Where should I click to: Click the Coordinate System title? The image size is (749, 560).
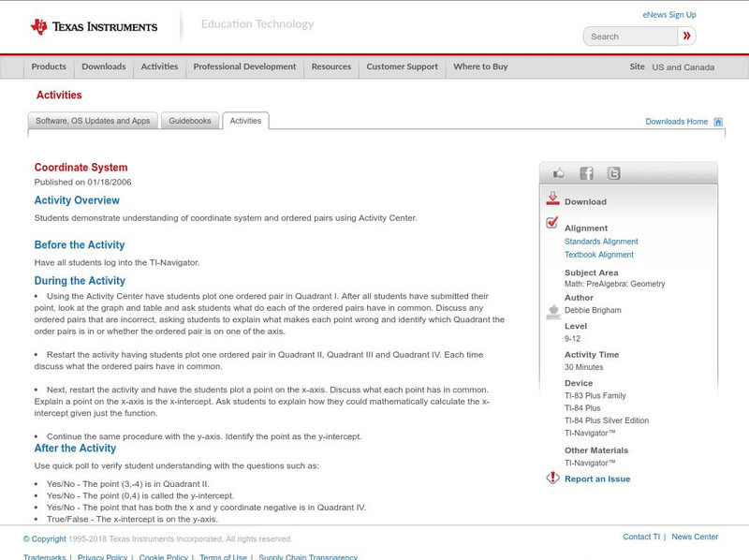tap(81, 168)
